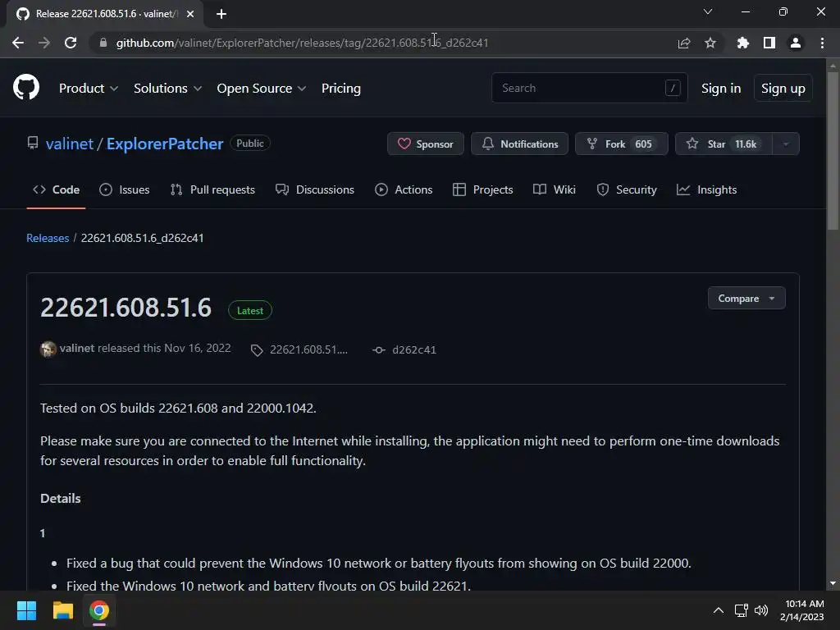View site info lock icon
Image resolution: width=840 pixels, height=630 pixels.
103,43
